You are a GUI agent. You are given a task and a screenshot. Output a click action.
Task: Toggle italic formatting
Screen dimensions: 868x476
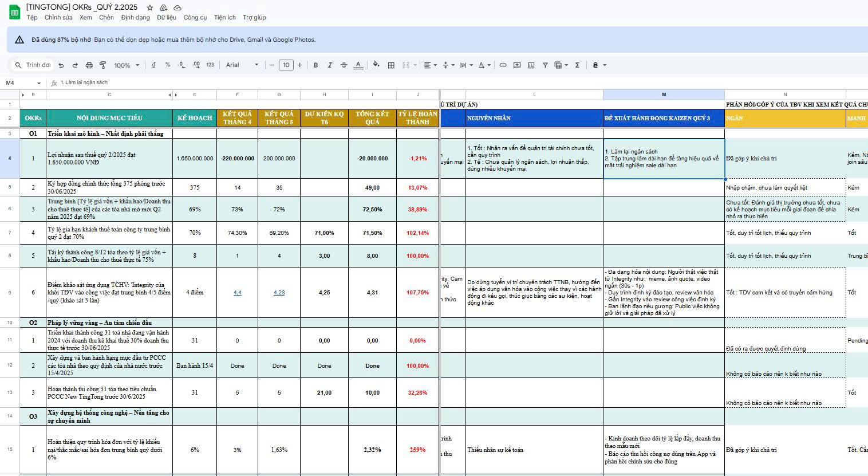pos(330,65)
